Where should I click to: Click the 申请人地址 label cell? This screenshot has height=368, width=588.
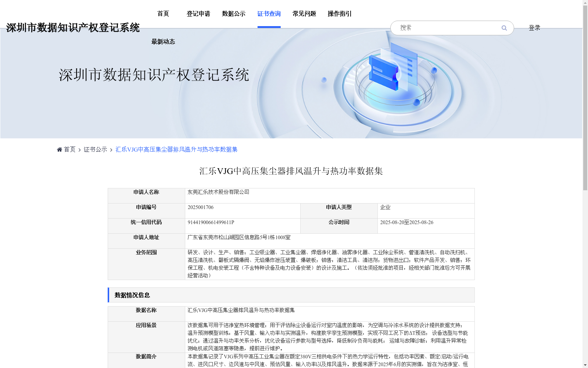pos(146,241)
